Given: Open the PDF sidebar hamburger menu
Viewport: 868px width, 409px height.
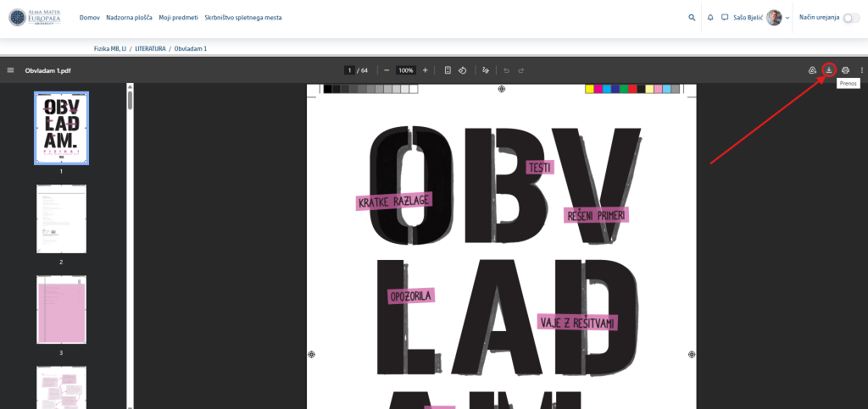Looking at the screenshot, I should coord(10,70).
